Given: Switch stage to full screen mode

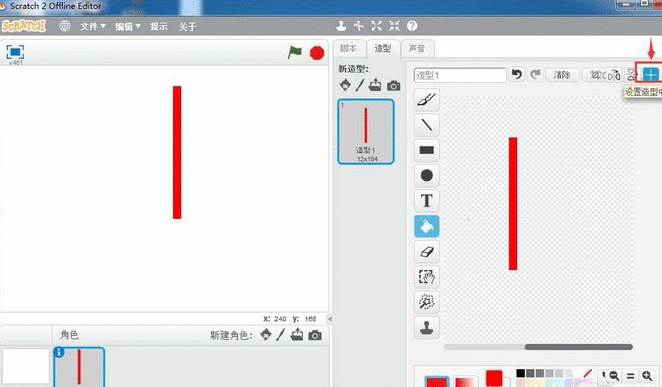Looking at the screenshot, I should pyautogui.click(x=15, y=52).
